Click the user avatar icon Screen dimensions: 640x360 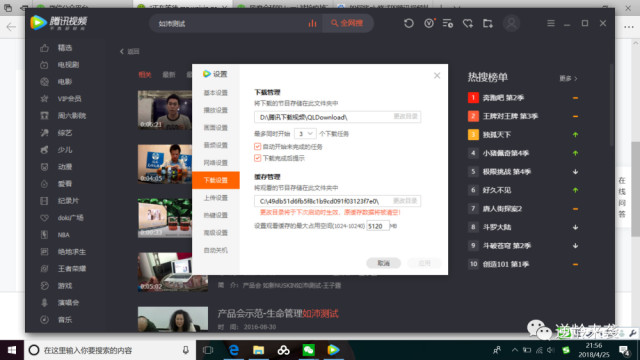pos(511,23)
